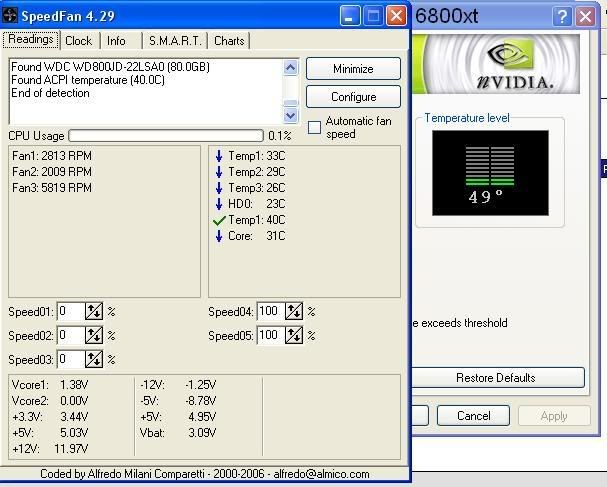
Task: Click the down arrow icon beside Temp1: 33C
Action: 219,156
